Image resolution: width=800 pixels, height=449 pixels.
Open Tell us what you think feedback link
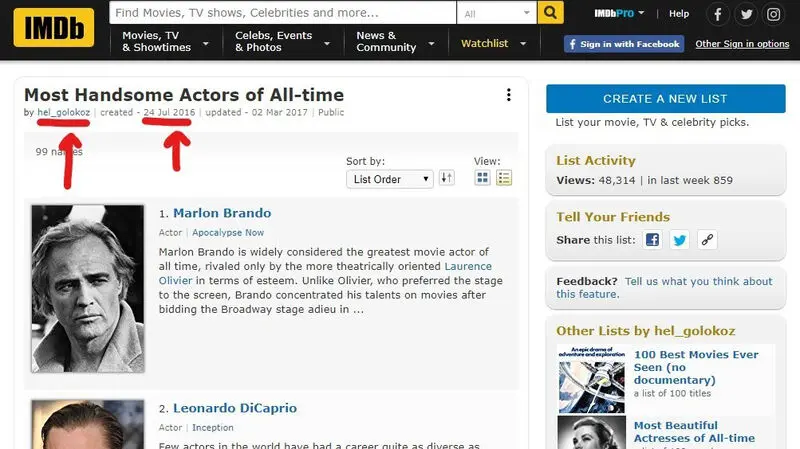(x=664, y=288)
